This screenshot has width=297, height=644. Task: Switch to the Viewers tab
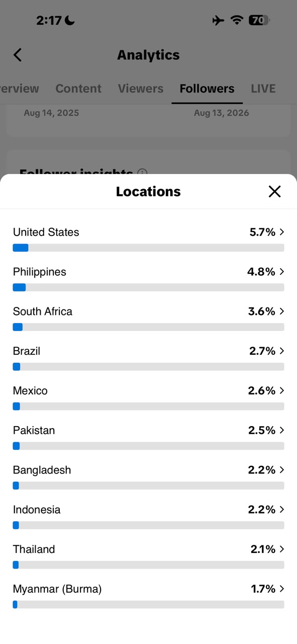click(x=141, y=89)
